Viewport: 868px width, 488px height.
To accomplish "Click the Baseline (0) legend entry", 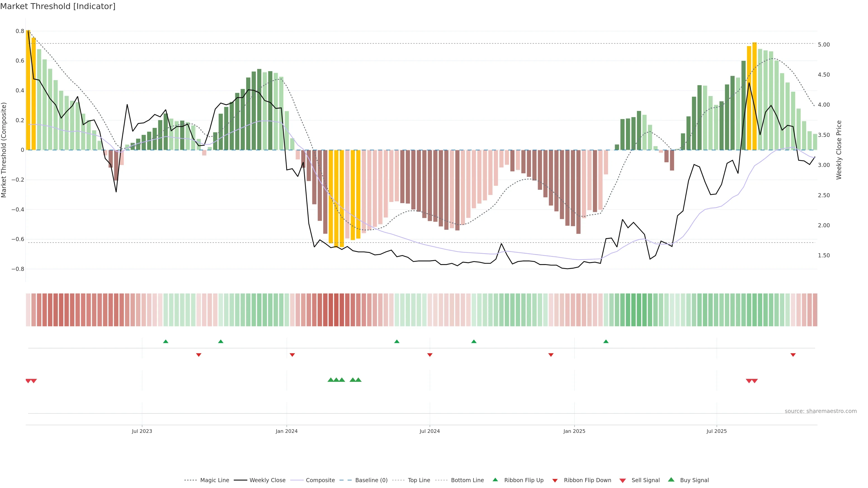I will pos(371,480).
